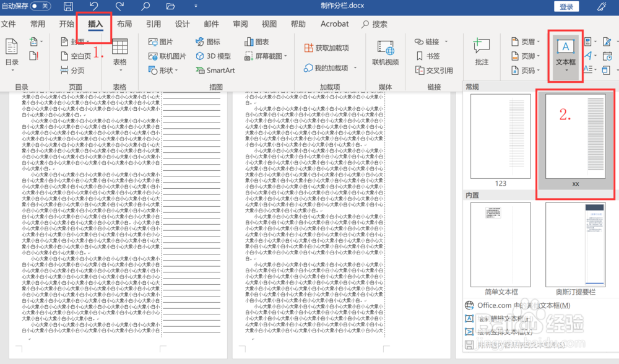Image resolution: width=619 pixels, height=364 pixels.
Task: Click the 登录 sign-in button
Action: click(x=566, y=7)
